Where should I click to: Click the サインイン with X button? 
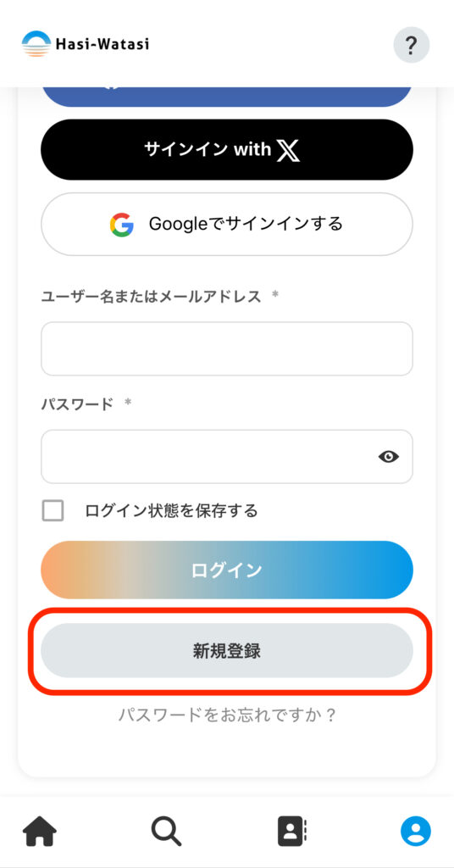[227, 149]
